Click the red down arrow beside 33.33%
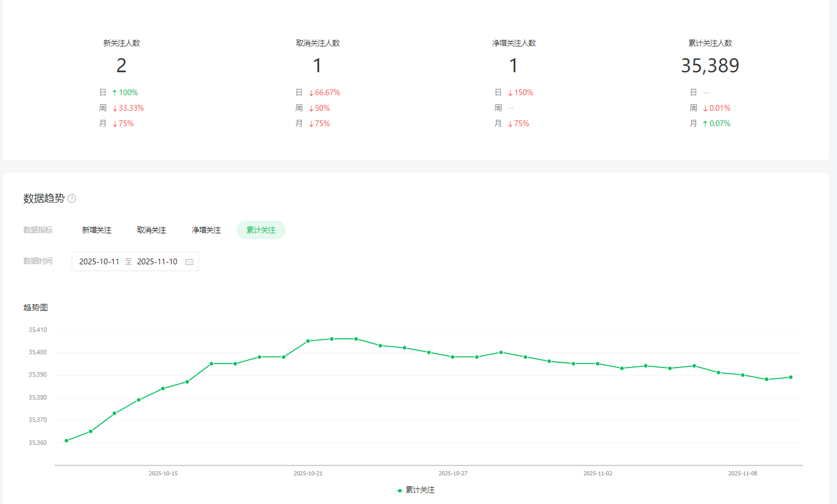This screenshot has width=837, height=504. pyautogui.click(x=115, y=108)
